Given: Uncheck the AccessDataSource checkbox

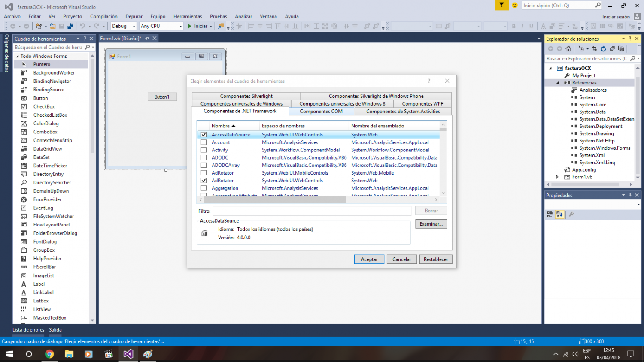Looking at the screenshot, I should [x=204, y=135].
